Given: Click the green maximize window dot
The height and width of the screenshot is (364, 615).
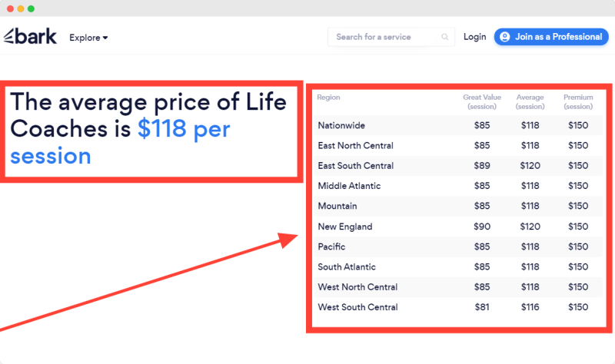Looking at the screenshot, I should pos(31,8).
